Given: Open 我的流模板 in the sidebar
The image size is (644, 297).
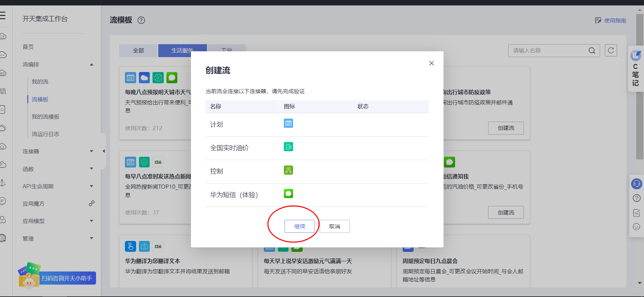Looking at the screenshot, I should click(46, 117).
